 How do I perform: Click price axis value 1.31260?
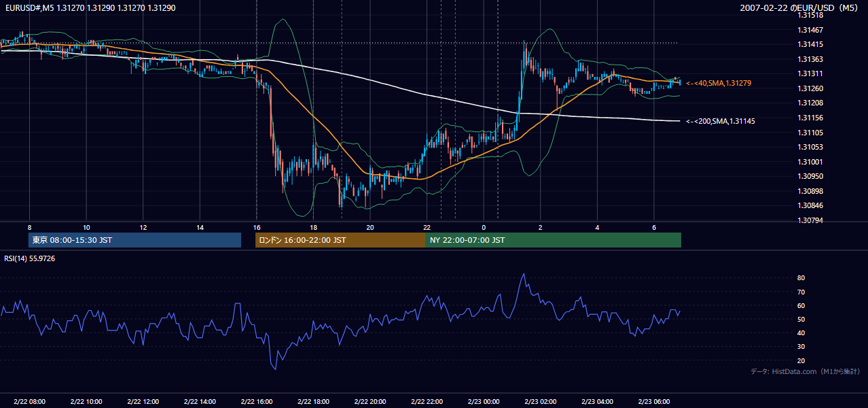pyautogui.click(x=811, y=88)
